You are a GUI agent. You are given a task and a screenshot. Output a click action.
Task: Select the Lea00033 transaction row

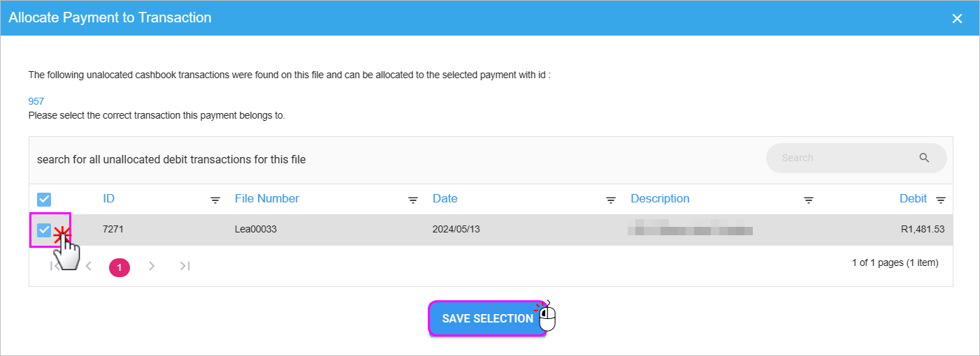coord(491,230)
